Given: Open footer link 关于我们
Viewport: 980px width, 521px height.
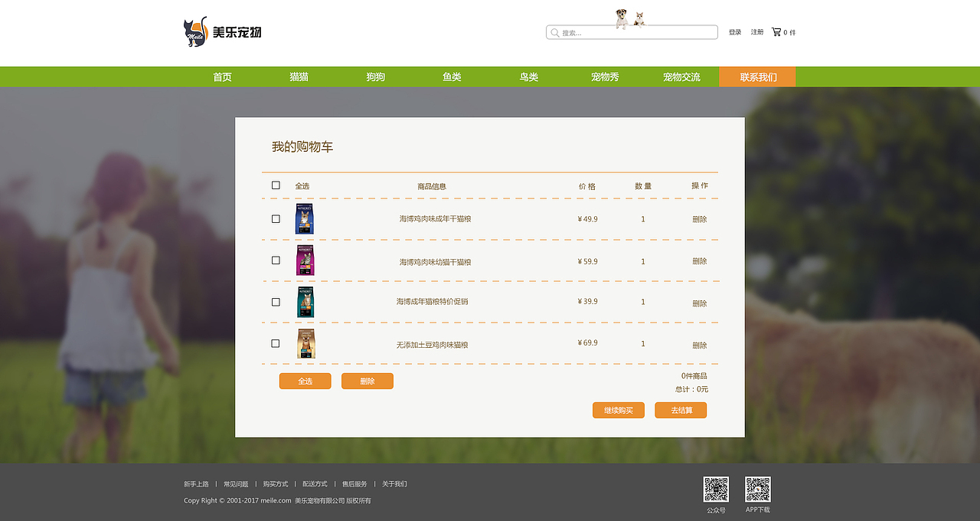Looking at the screenshot, I should (394, 484).
